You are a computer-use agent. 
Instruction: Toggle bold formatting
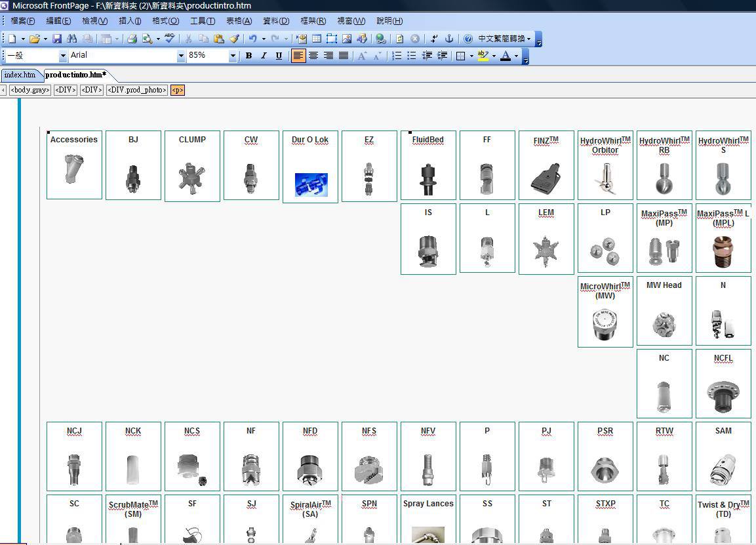tap(249, 56)
